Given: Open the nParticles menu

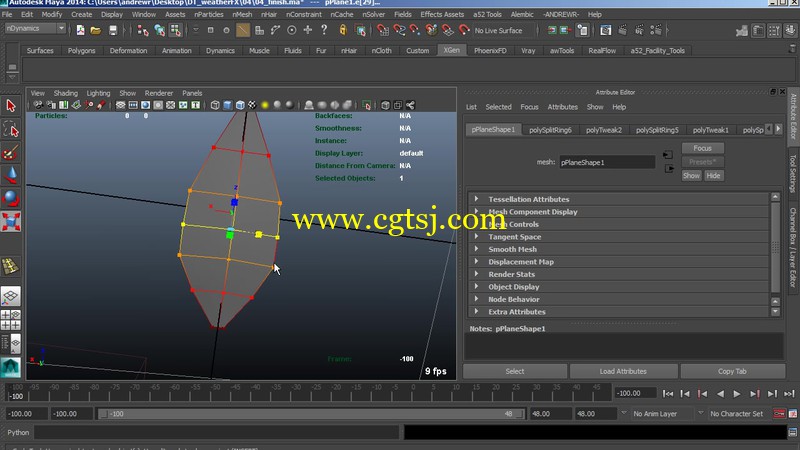Looking at the screenshot, I should (x=209, y=14).
